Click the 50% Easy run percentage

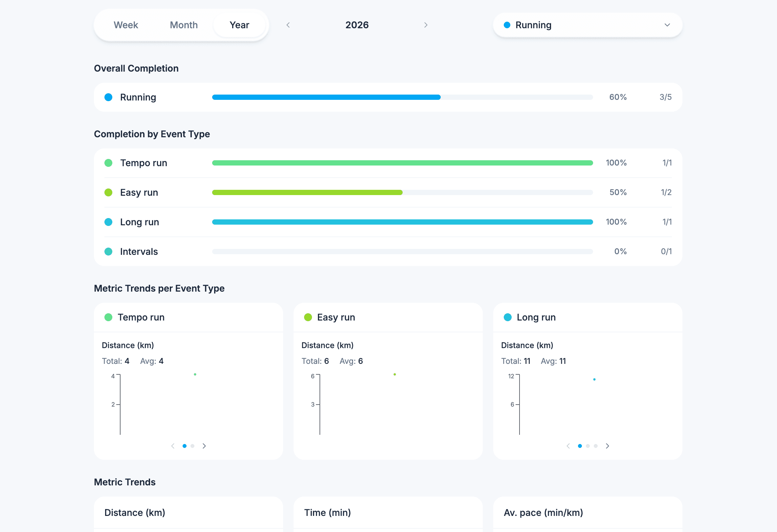(x=618, y=192)
